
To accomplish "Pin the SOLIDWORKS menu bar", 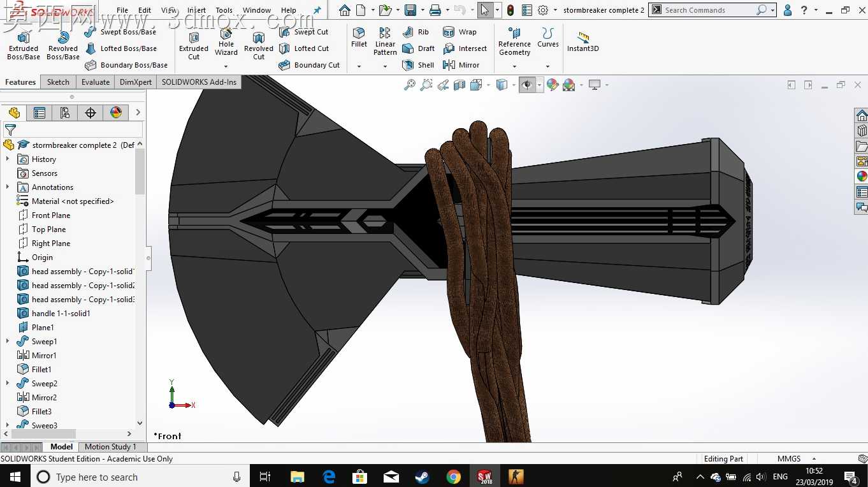I will [x=317, y=10].
